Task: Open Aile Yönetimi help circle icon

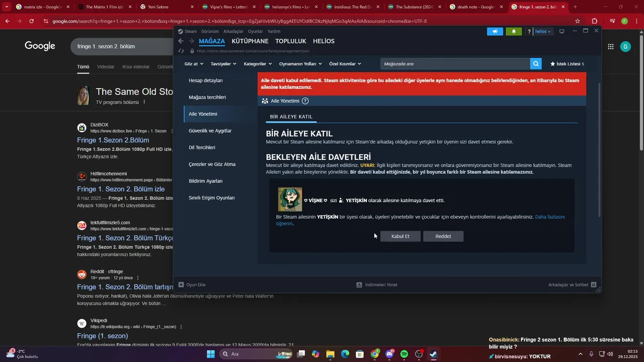Action: pyautogui.click(x=305, y=101)
